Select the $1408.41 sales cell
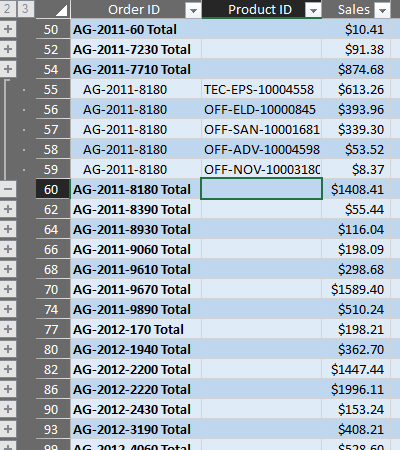 (x=356, y=189)
